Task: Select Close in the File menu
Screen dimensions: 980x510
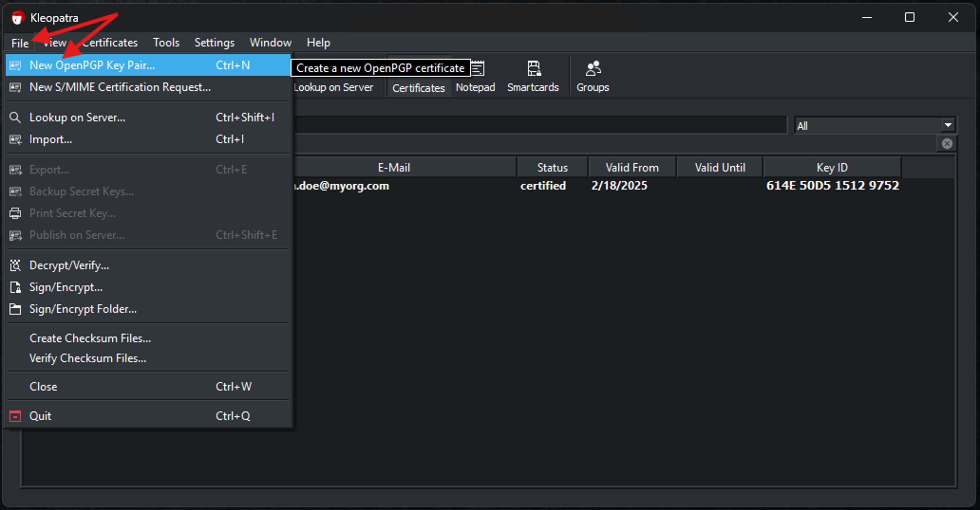Action: click(149, 387)
